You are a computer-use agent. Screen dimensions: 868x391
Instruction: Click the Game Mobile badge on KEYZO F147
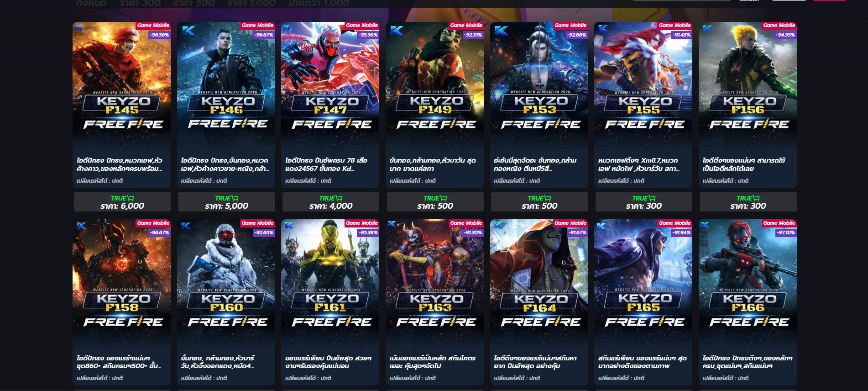pos(362,25)
